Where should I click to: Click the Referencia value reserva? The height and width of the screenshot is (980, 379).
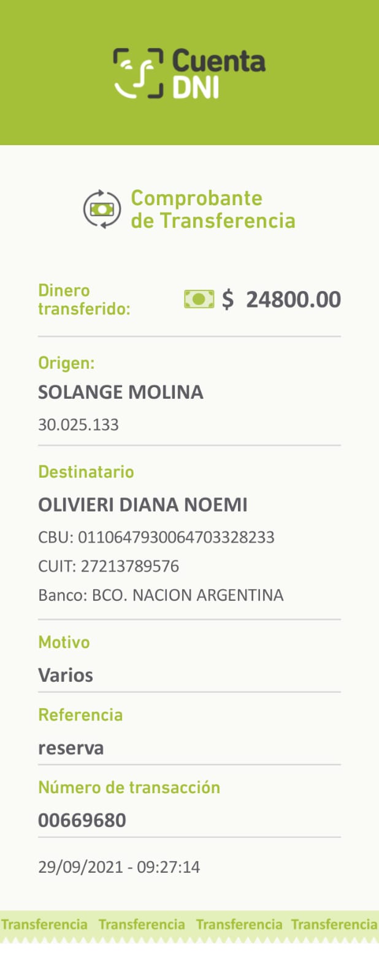(71, 748)
